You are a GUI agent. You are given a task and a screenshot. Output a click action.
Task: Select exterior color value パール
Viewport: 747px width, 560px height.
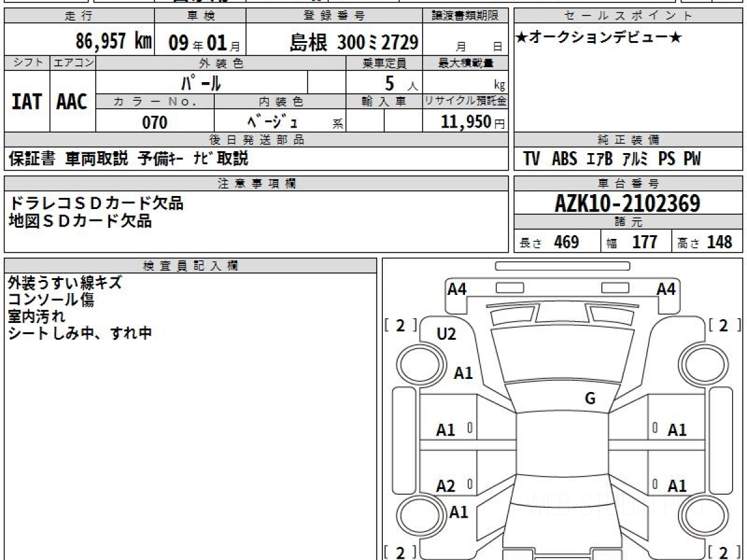[x=201, y=82]
